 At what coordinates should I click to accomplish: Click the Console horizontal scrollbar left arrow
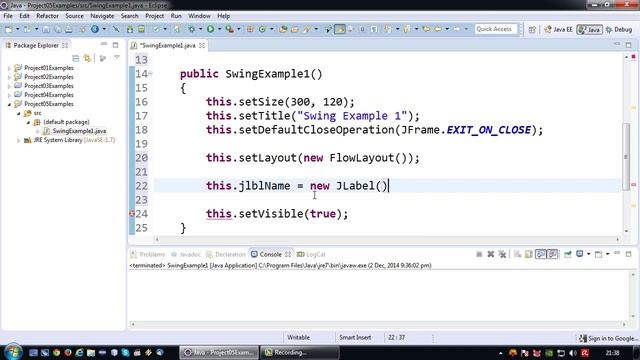(x=133, y=324)
